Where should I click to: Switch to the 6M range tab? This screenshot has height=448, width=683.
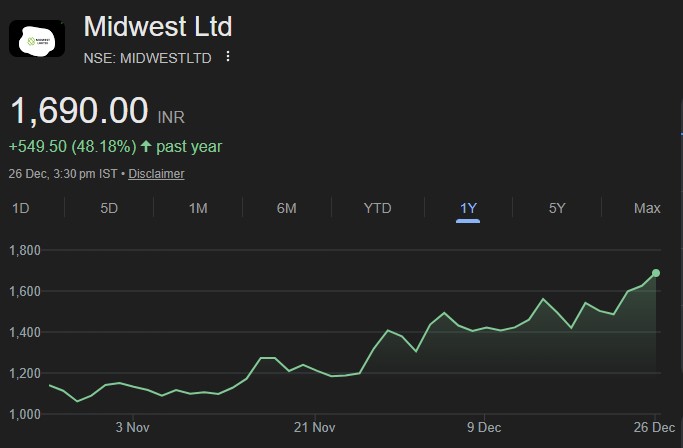click(x=287, y=208)
